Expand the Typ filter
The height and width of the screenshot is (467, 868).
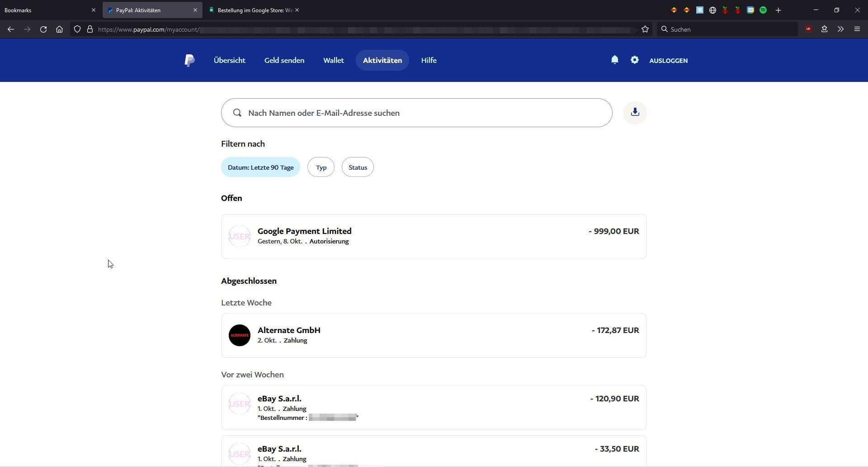[x=321, y=167]
